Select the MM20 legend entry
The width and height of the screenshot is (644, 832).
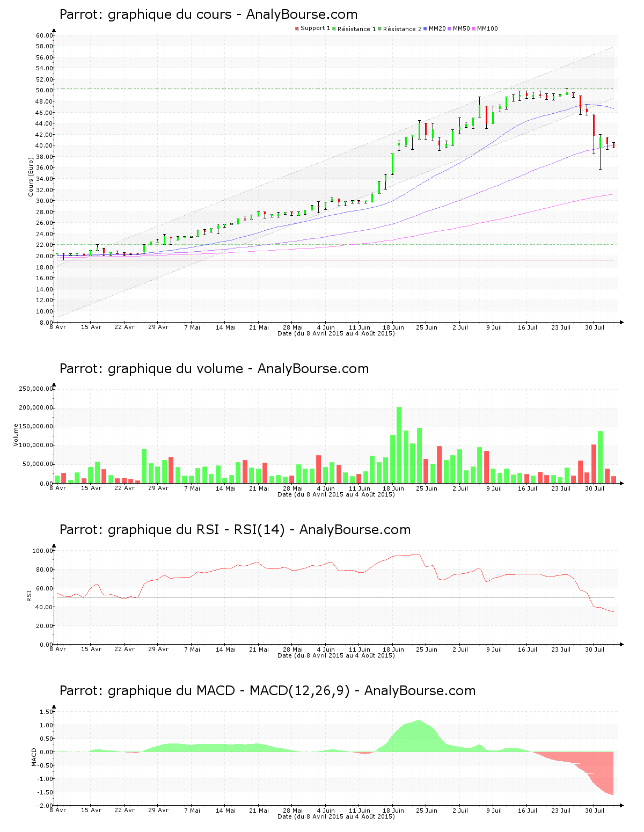click(435, 28)
